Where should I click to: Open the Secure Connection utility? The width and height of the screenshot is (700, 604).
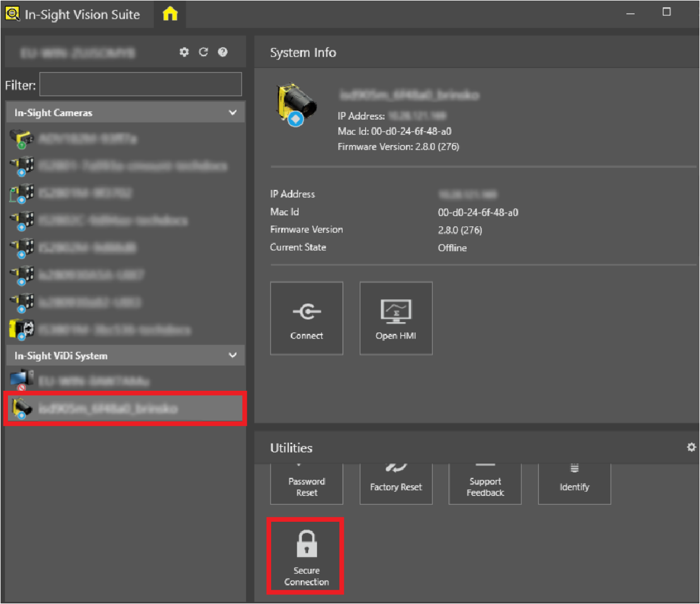coord(306,556)
